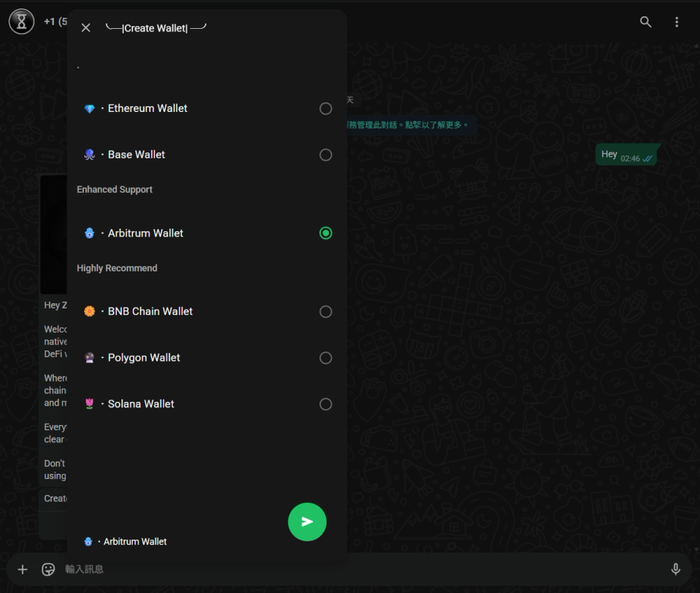Select the Arbitrum Wallet radio button
The width and height of the screenshot is (700, 593).
325,233
